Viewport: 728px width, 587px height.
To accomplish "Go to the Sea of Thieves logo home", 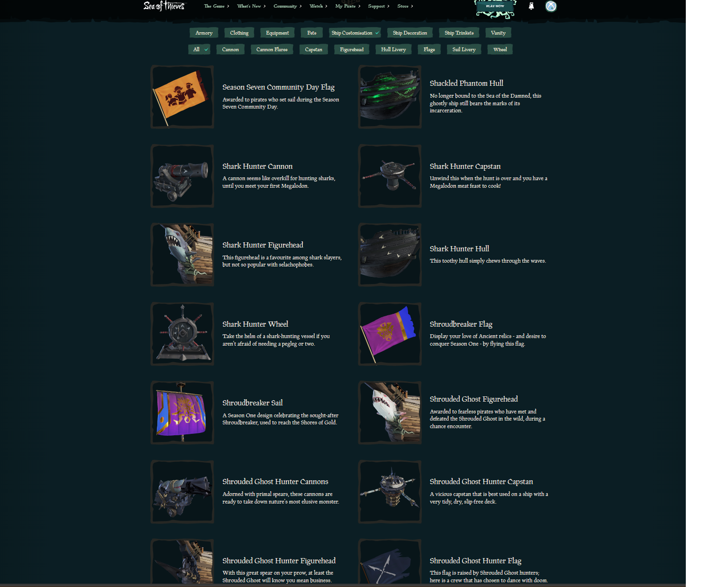I will pos(164,6).
